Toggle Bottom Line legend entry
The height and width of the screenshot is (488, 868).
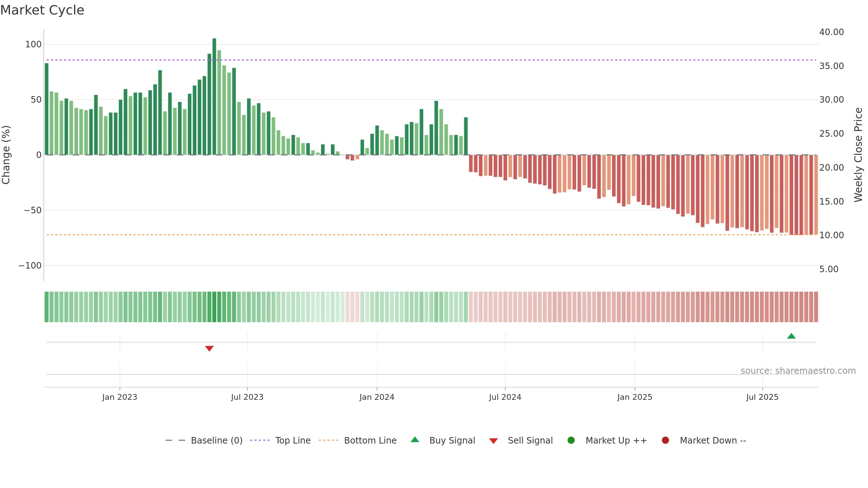click(358, 440)
